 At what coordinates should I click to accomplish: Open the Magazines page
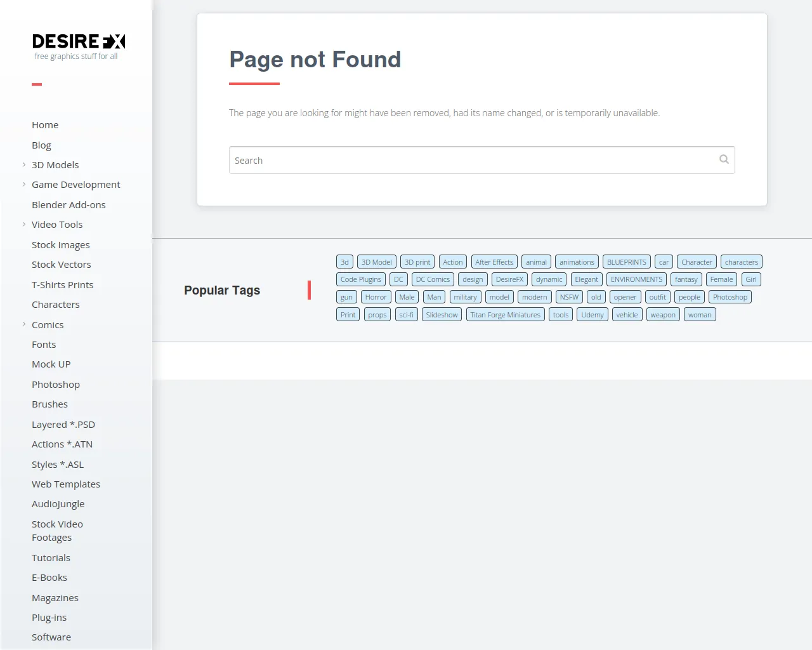point(55,597)
